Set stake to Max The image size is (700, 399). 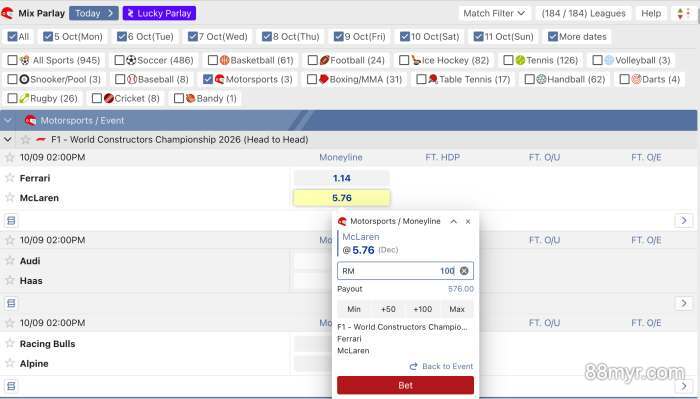(457, 309)
